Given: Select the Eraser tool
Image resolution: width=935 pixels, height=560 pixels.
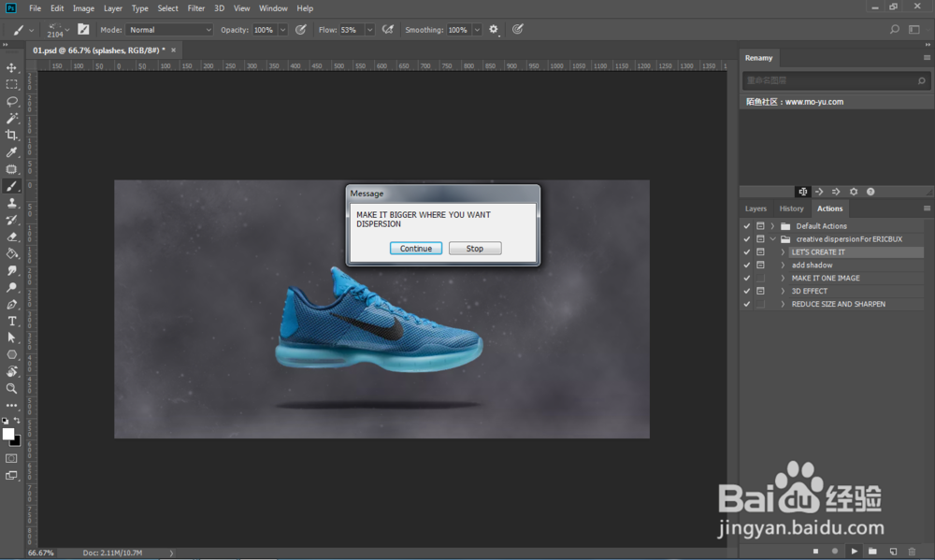Looking at the screenshot, I should (x=11, y=237).
